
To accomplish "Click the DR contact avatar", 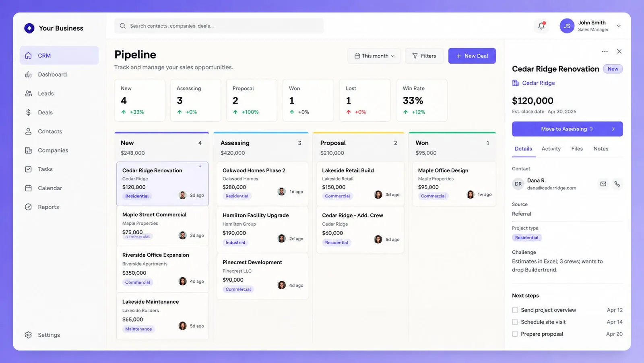I will [x=518, y=184].
